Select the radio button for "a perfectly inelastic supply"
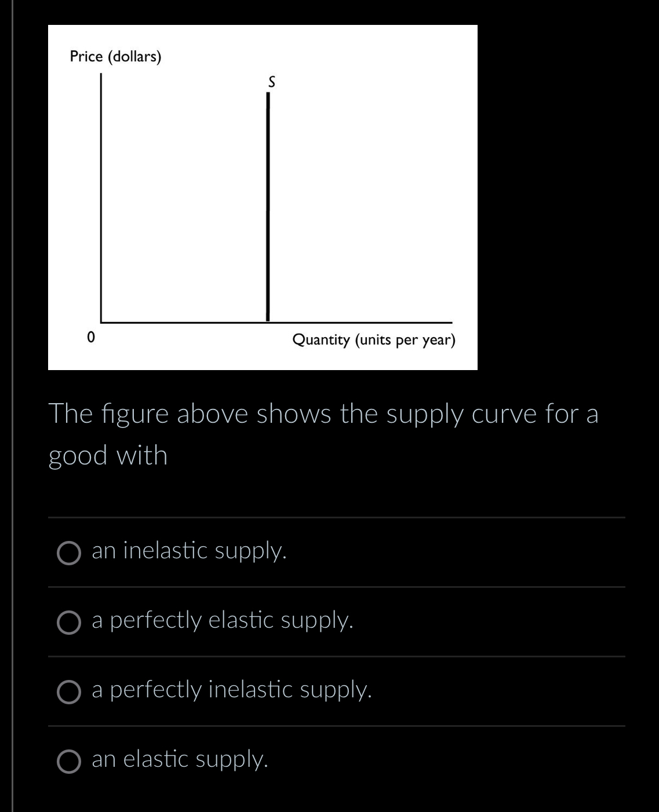Viewport: 659px width, 812px height. coord(69,692)
